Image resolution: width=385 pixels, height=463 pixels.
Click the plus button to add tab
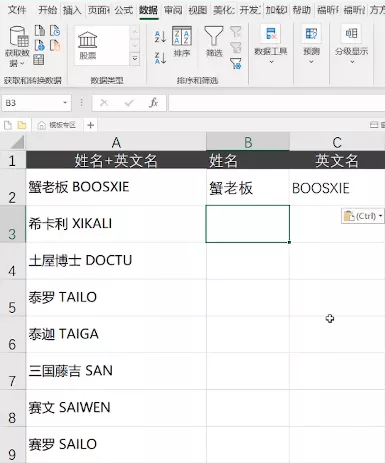coord(90,125)
